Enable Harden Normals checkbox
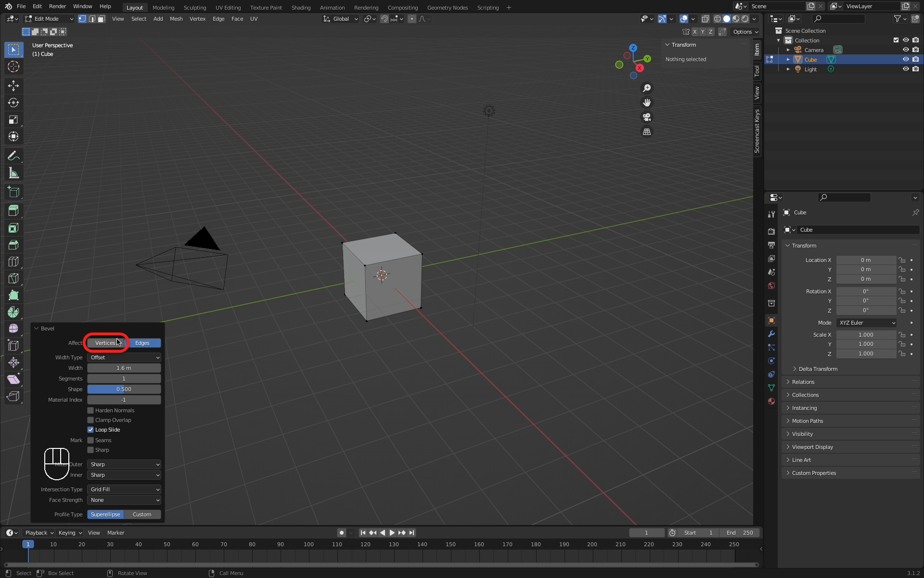This screenshot has height=578, width=924. point(90,410)
